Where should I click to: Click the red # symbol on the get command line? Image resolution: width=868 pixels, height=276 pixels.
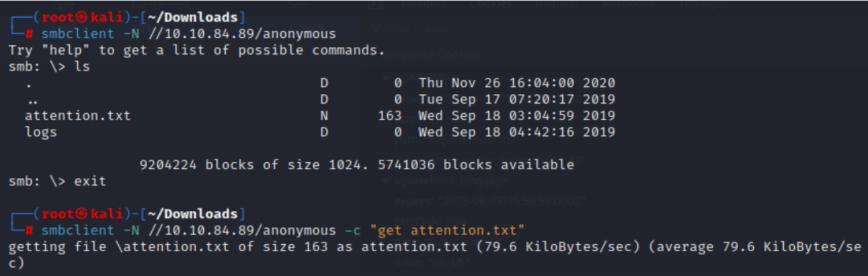[29, 231]
